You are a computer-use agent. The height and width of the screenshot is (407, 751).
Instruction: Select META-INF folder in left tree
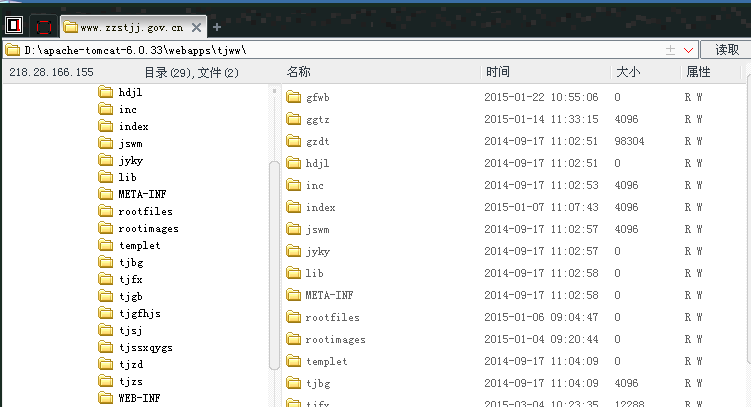(132, 194)
